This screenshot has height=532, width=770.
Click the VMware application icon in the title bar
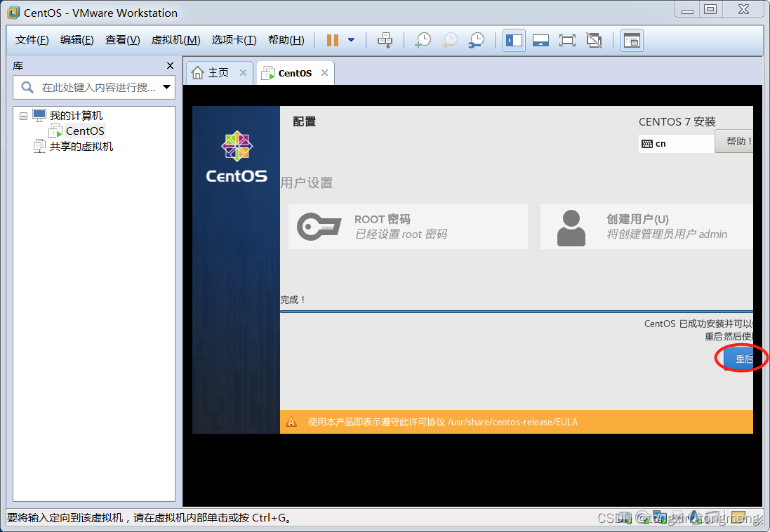(13, 13)
